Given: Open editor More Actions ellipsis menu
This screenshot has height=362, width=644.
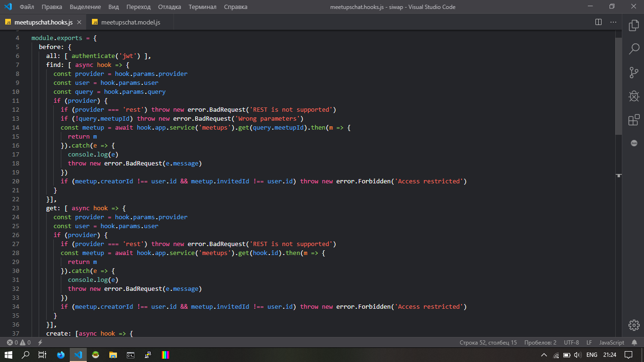Looking at the screenshot, I should pos(613,22).
